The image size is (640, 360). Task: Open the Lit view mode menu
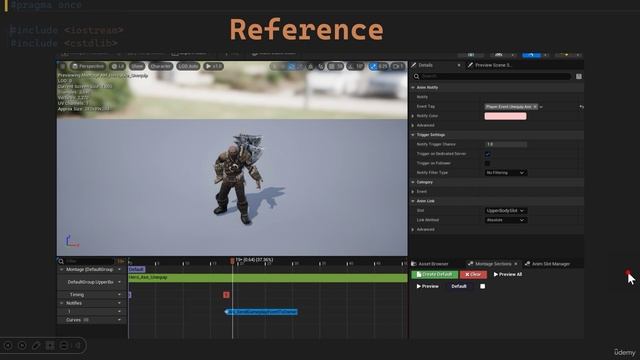(118, 66)
